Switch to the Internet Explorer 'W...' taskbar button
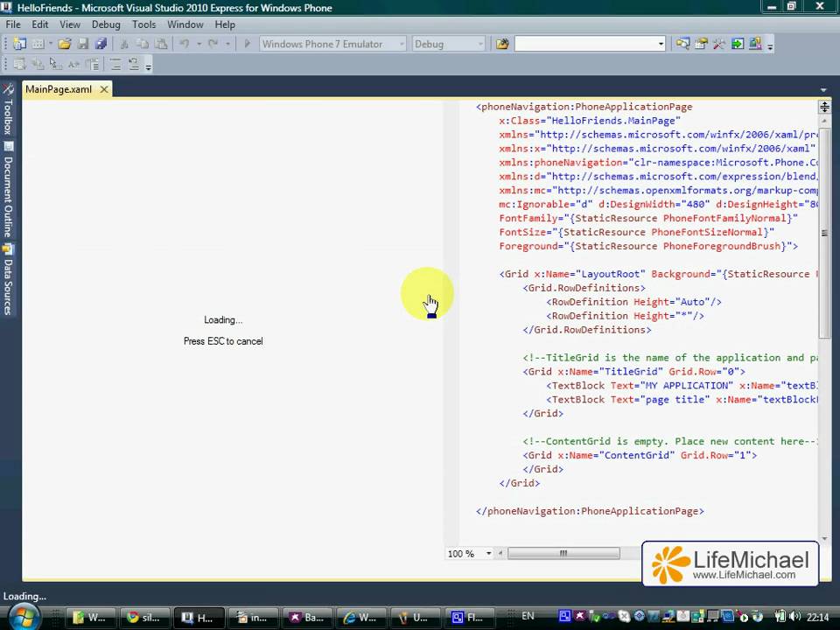This screenshot has width=840, height=630. [361, 618]
